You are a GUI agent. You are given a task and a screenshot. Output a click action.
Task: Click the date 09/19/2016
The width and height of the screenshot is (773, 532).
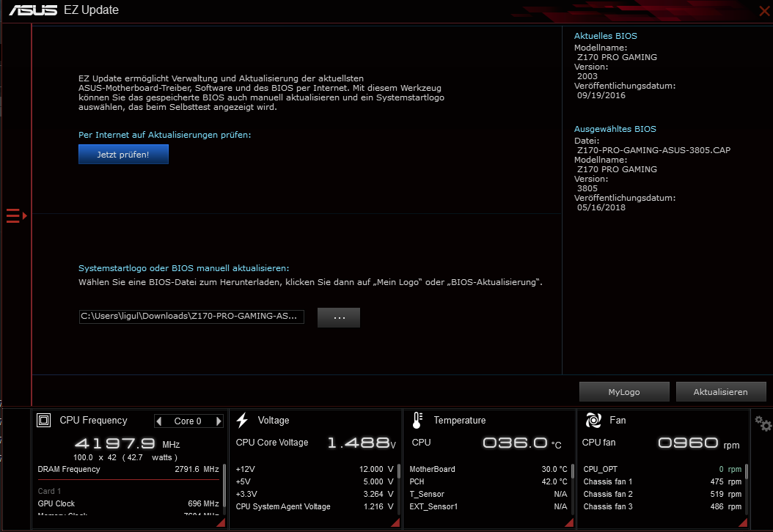click(x=601, y=95)
